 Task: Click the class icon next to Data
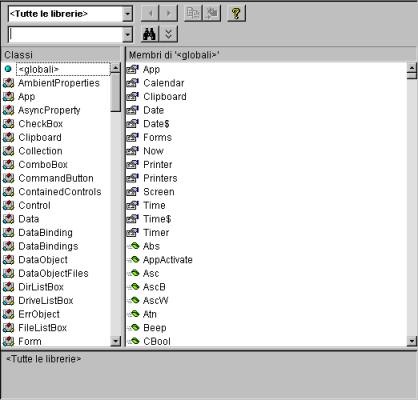pyautogui.click(x=9, y=219)
